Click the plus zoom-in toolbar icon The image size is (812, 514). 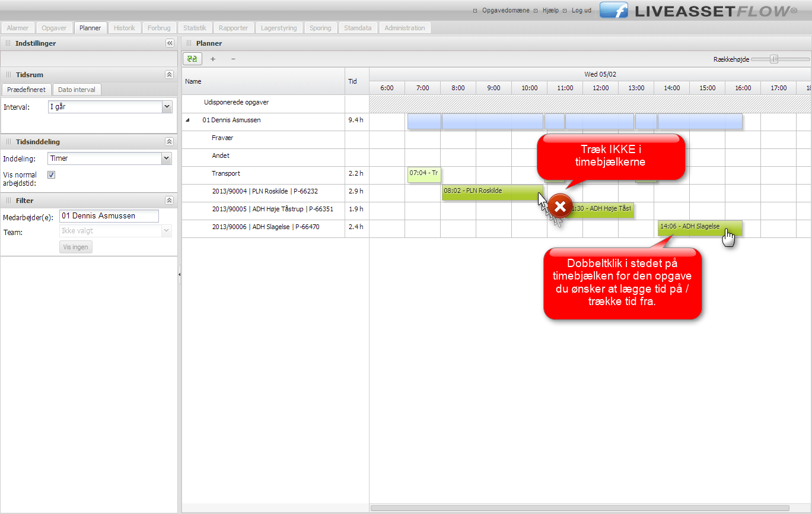pyautogui.click(x=213, y=59)
